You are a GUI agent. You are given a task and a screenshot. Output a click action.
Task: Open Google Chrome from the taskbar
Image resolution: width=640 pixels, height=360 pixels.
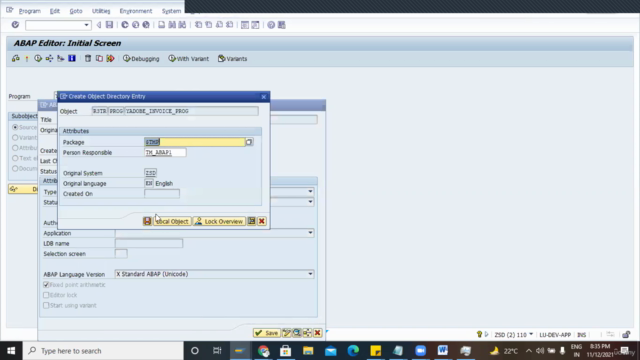pyautogui.click(x=263, y=351)
